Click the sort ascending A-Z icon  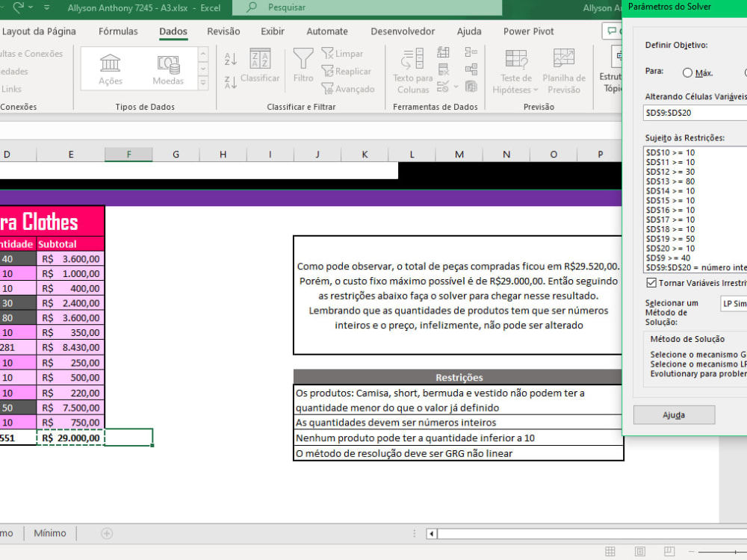click(230, 57)
